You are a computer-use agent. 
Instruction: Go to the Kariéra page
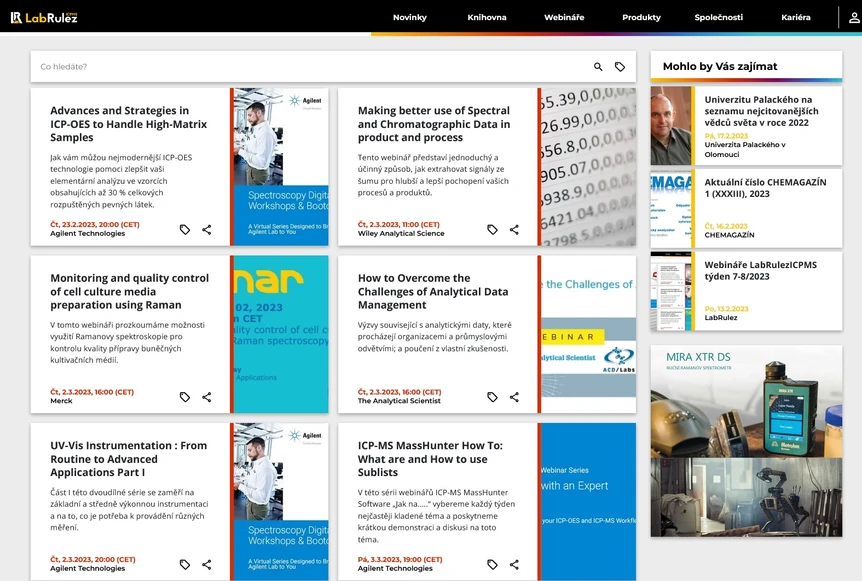(795, 17)
